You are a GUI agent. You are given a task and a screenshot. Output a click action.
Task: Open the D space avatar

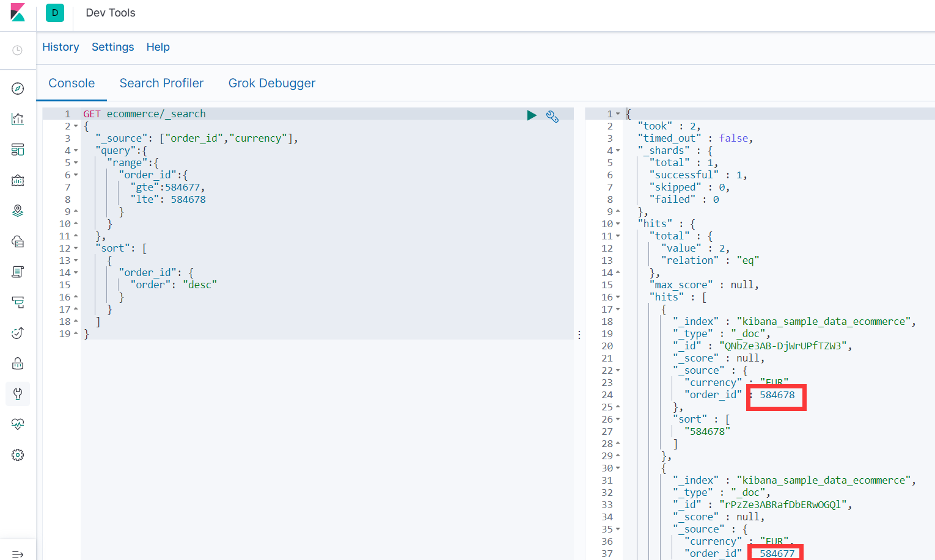coord(55,13)
